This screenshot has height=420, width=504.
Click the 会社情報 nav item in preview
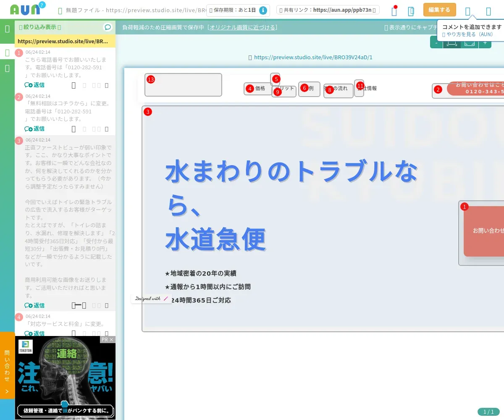point(367,89)
